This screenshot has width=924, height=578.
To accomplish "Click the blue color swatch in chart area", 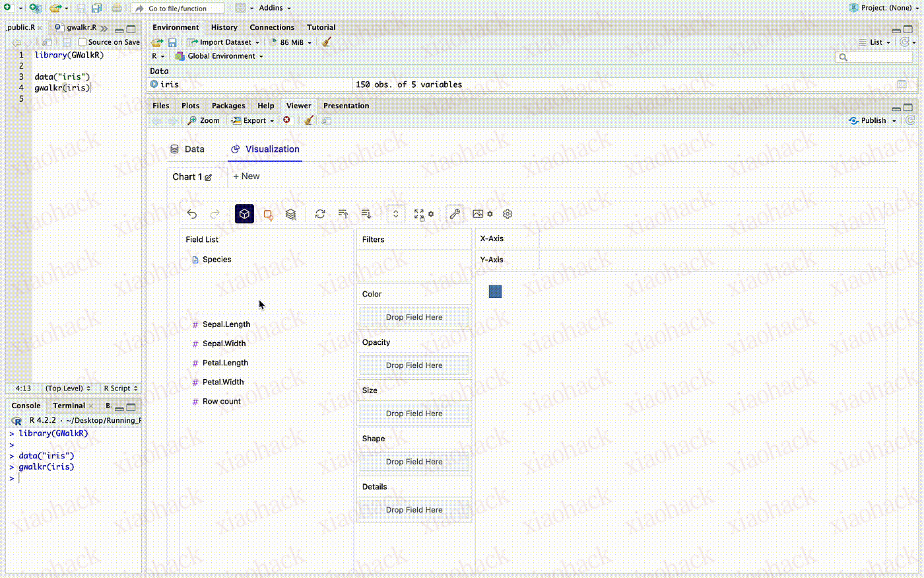I will (495, 291).
